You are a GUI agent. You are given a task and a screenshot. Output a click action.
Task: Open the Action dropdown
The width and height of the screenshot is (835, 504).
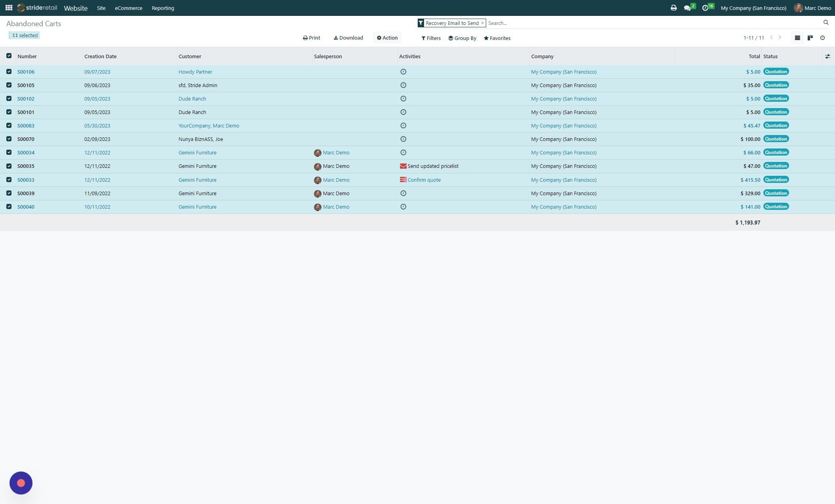pos(387,38)
